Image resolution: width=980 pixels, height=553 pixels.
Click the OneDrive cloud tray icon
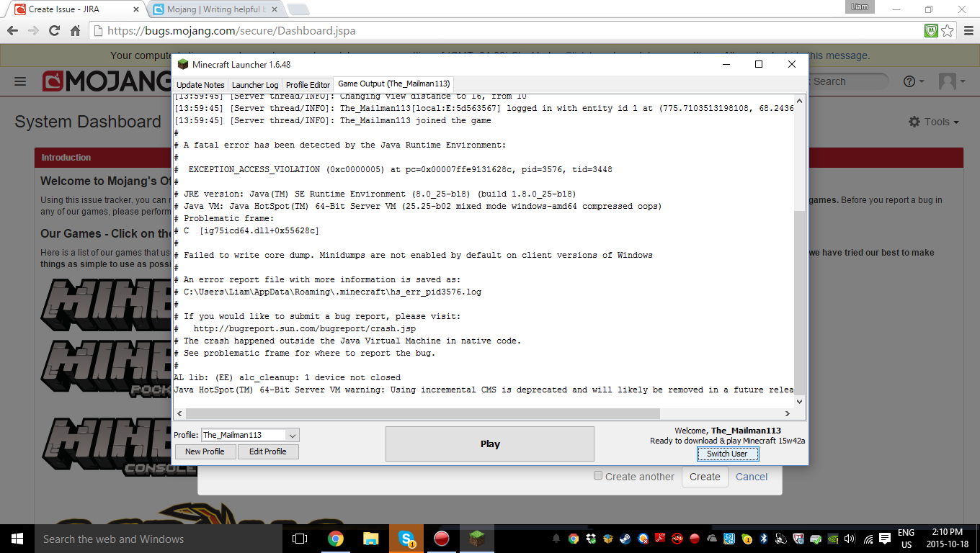pos(712,539)
